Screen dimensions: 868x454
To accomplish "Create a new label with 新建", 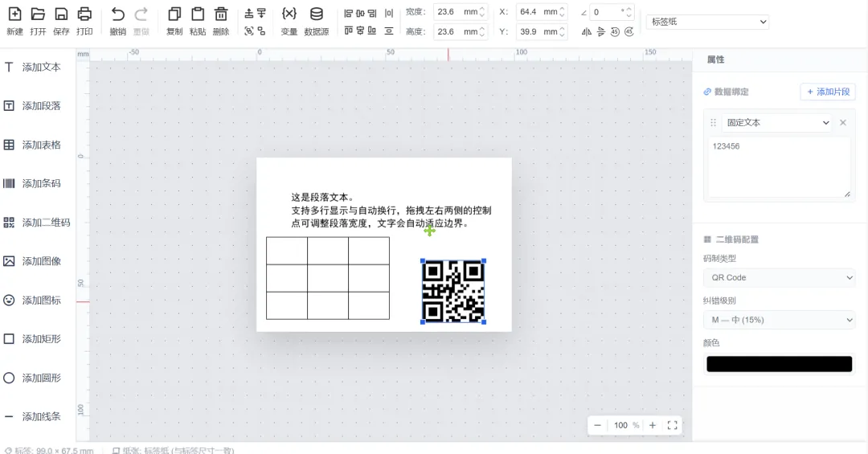I will click(x=15, y=21).
